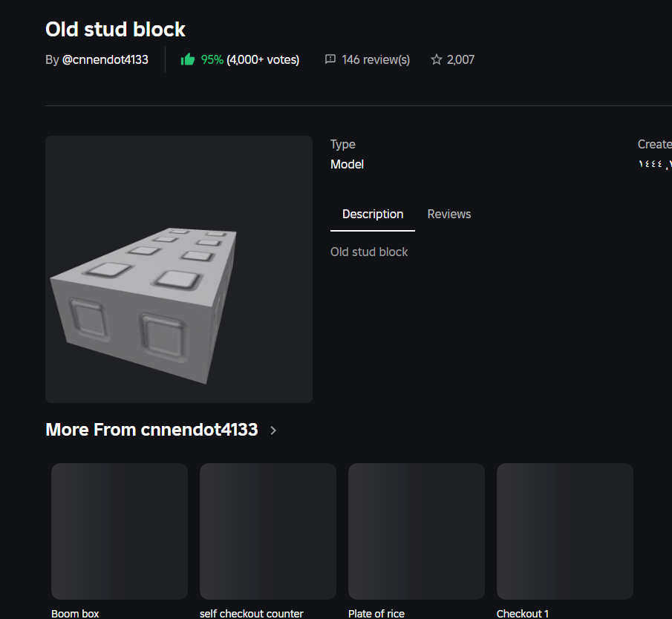Open the Boom box thumbnail
Screen dimensions: 672x619
(x=120, y=531)
